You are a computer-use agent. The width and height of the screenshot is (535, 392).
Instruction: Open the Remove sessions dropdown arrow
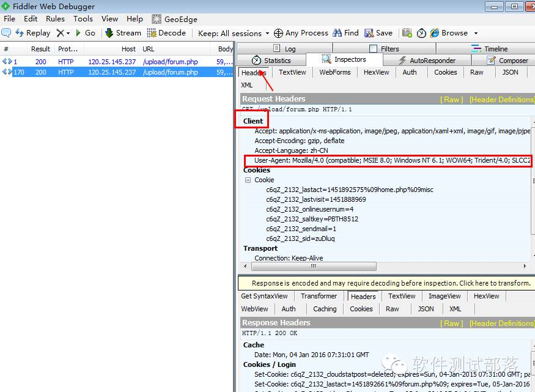point(68,33)
